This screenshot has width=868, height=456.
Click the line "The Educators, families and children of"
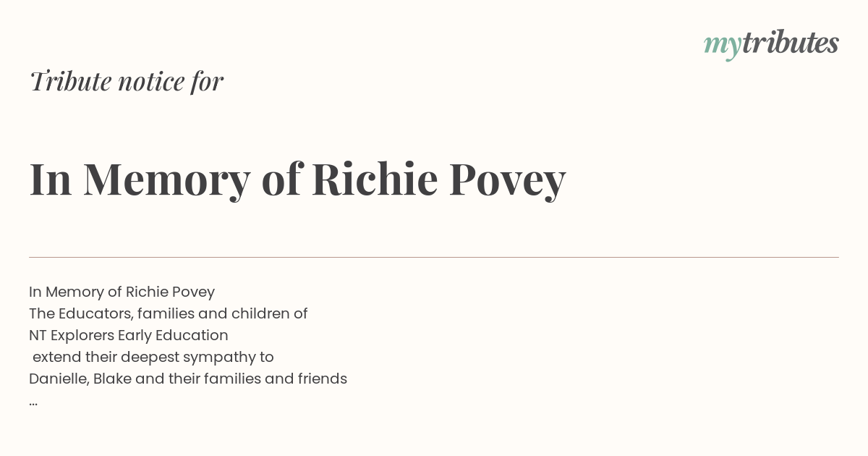[169, 313]
